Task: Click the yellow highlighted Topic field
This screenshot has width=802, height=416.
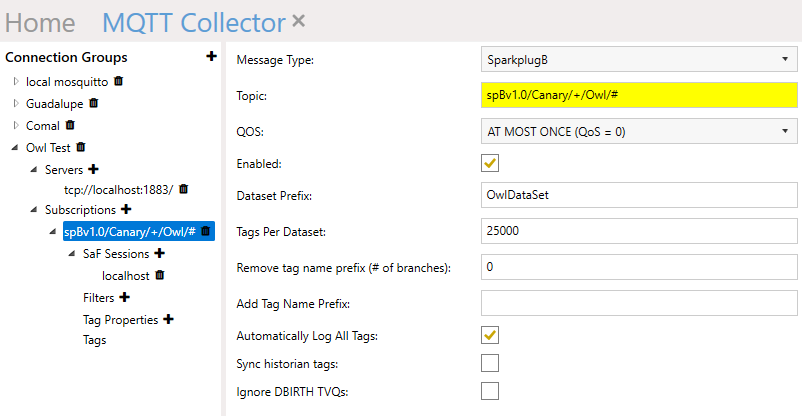Action: [x=639, y=95]
